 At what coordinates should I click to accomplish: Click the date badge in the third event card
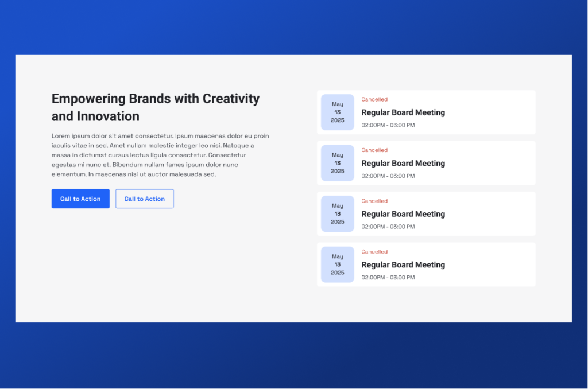click(338, 214)
